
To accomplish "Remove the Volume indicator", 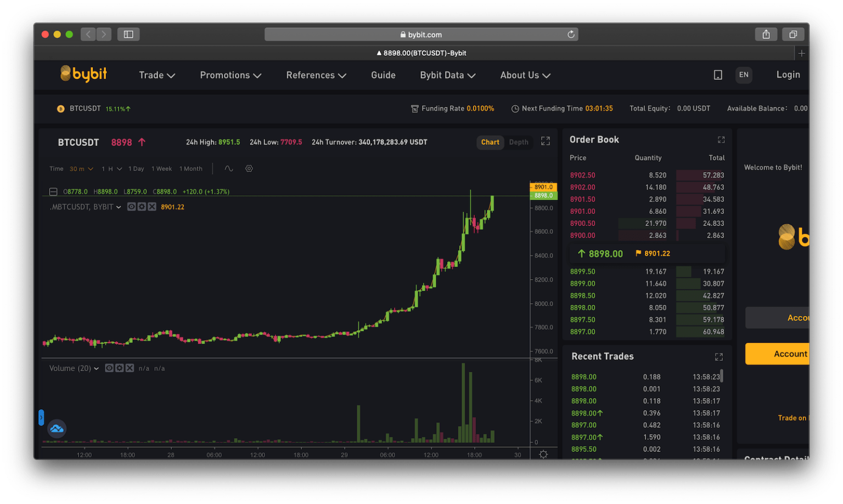I will click(130, 368).
